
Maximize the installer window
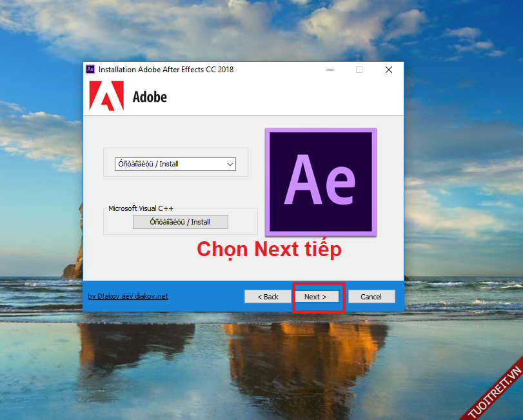(359, 70)
